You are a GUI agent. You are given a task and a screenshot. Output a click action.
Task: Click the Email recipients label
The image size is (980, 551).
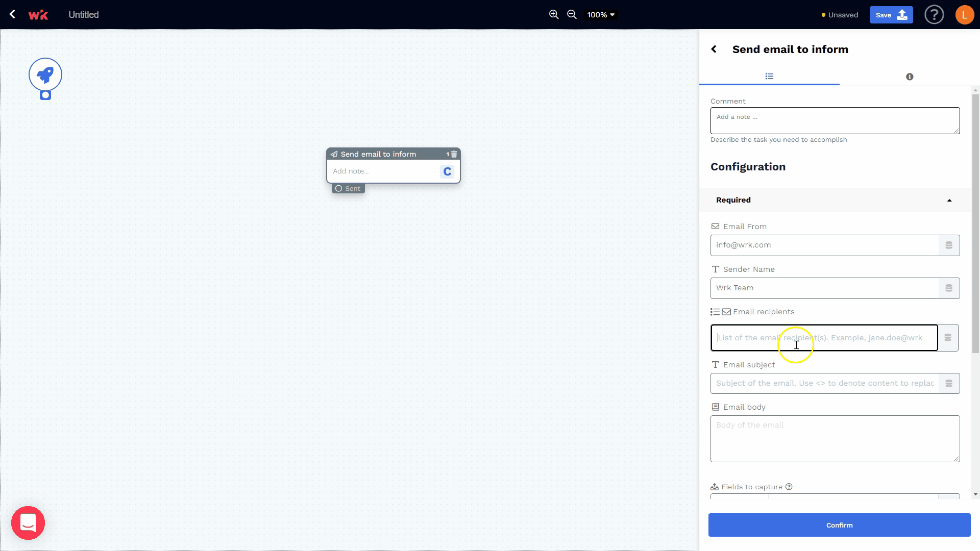coord(764,312)
